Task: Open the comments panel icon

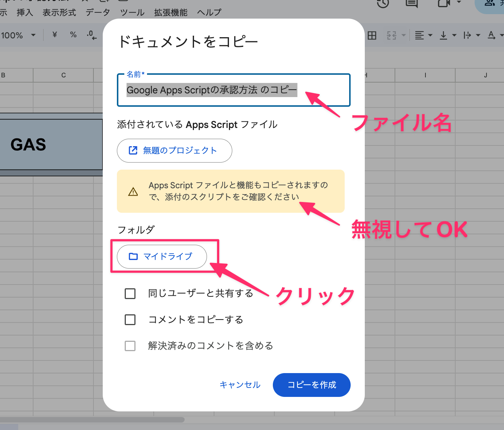Action: click(411, 3)
